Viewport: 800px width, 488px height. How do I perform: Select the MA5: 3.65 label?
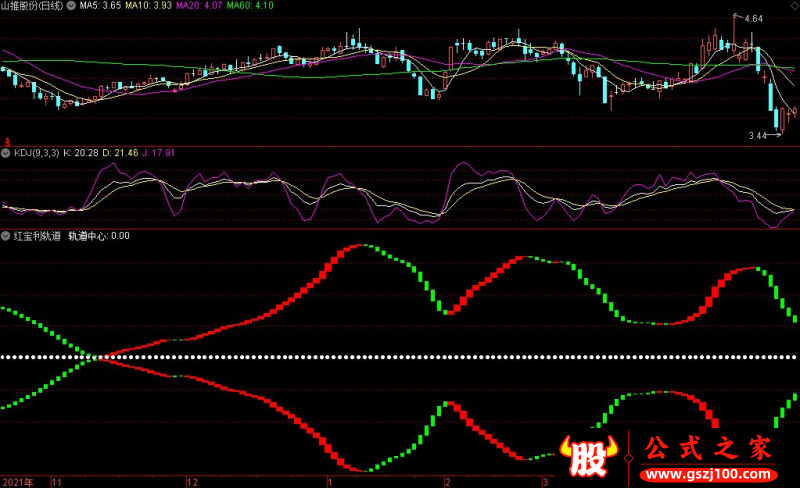click(100, 6)
